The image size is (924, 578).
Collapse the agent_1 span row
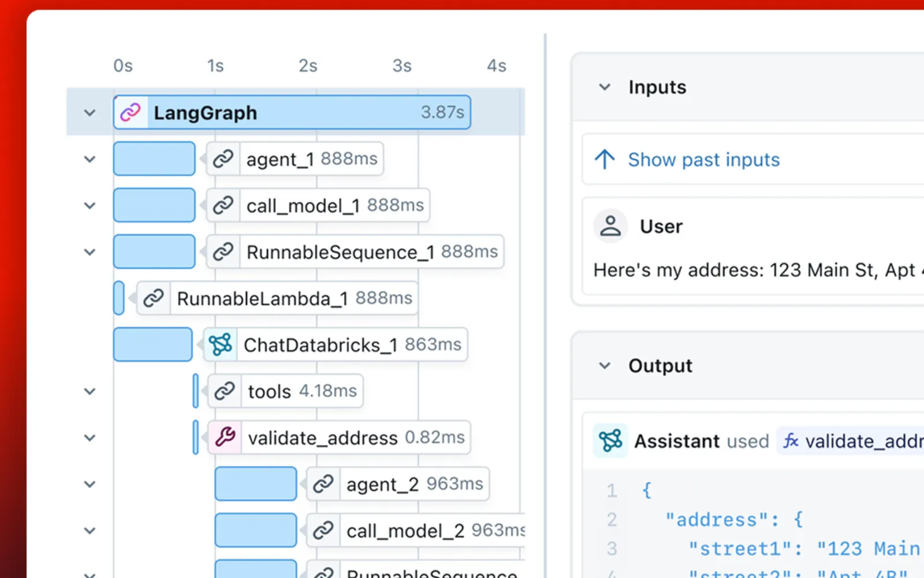90,159
